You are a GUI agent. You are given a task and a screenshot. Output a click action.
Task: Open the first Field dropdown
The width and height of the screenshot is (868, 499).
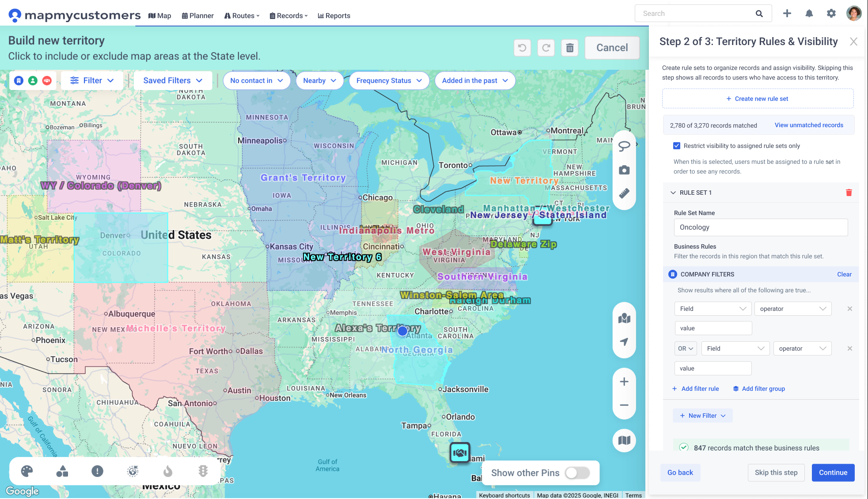(x=713, y=309)
